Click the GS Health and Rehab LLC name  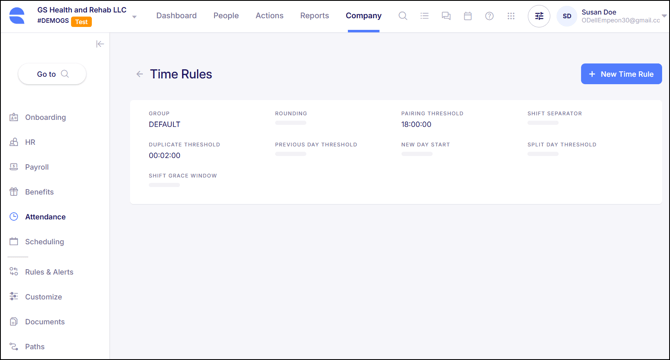[x=82, y=10]
